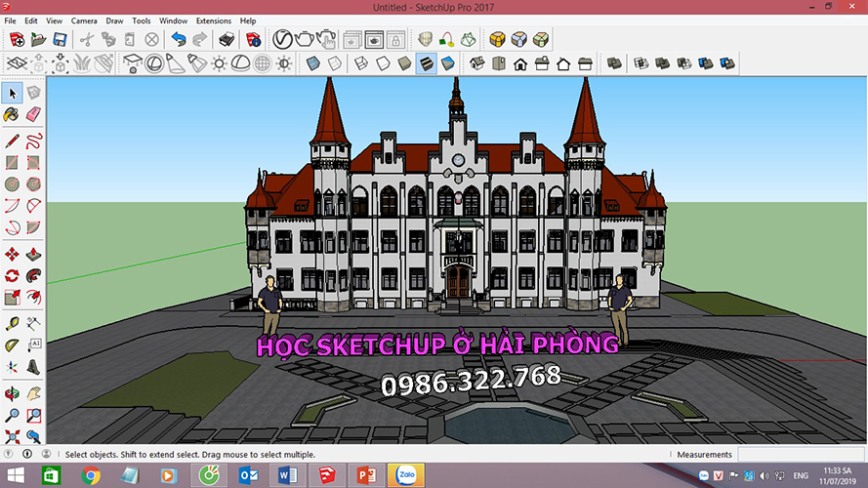Select the Text label tool
868x488 pixels.
click(x=33, y=346)
